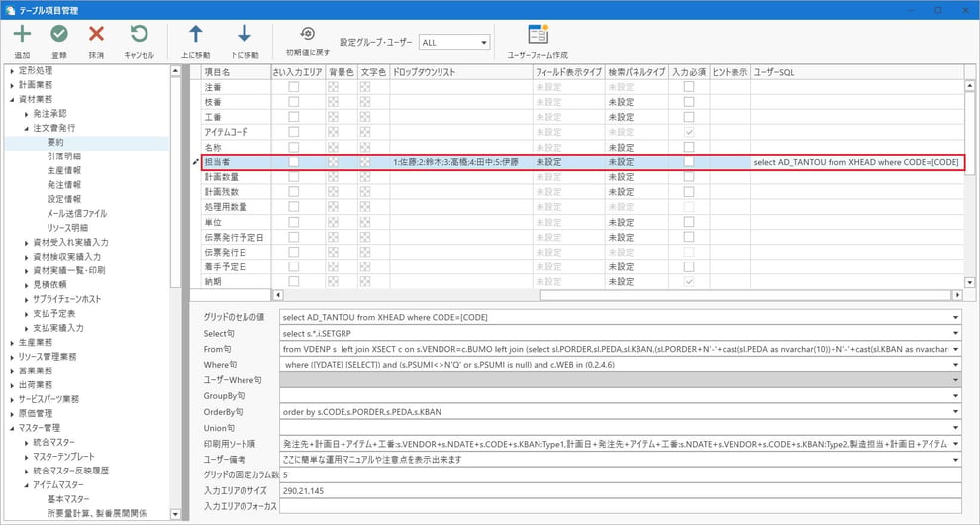The height and width of the screenshot is (525, 980).
Task: Click the 項目名 column header
Action: click(217, 72)
